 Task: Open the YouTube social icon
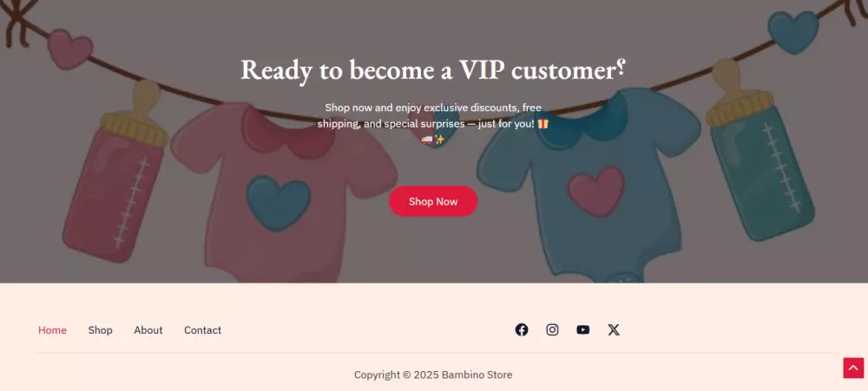point(583,329)
